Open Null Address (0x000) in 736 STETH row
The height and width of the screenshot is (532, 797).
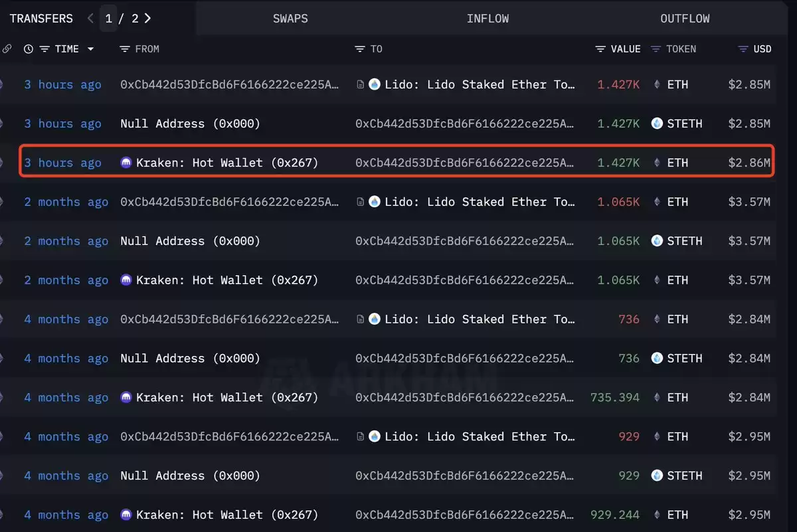[x=191, y=359]
